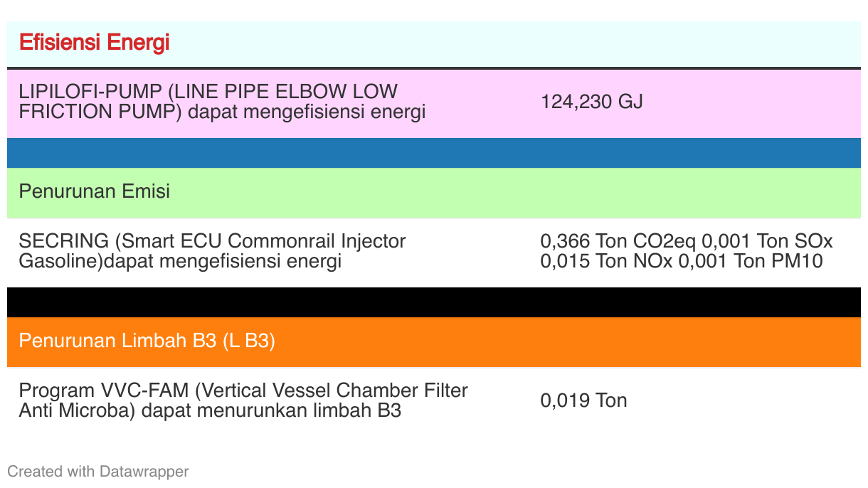868x488 pixels.
Task: Click the green emission row background
Action: [x=434, y=193]
